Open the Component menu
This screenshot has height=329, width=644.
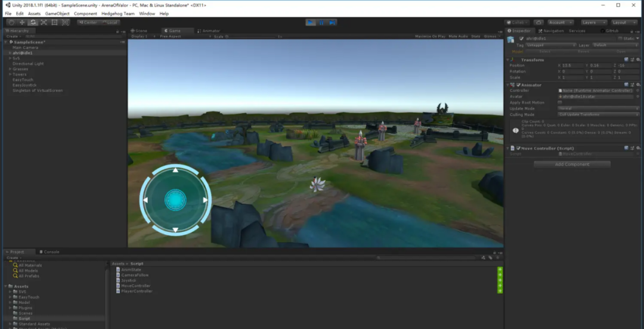(x=85, y=14)
